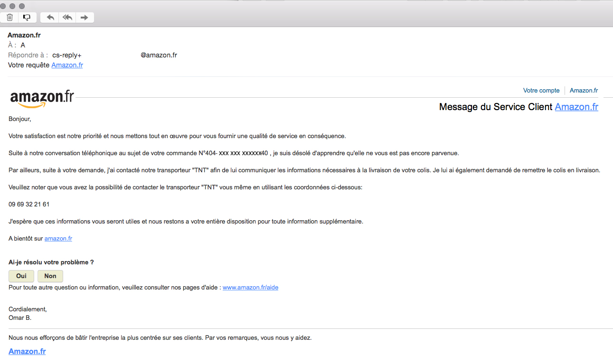This screenshot has height=364, width=613.
Task: Reply all with double arrow icon
Action: (67, 18)
